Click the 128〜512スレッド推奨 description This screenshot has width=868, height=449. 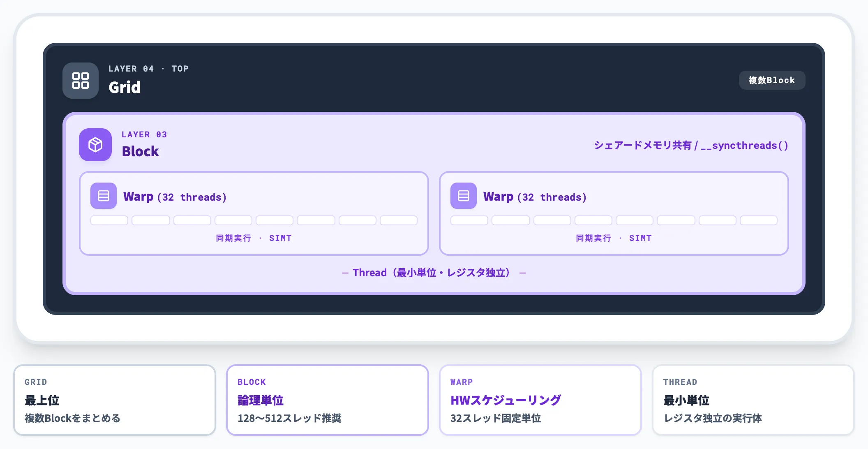(x=289, y=418)
